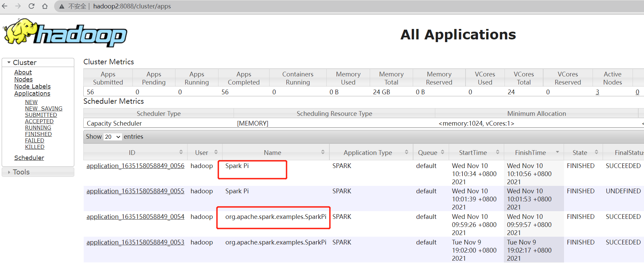Click the browser back arrow

5,6
